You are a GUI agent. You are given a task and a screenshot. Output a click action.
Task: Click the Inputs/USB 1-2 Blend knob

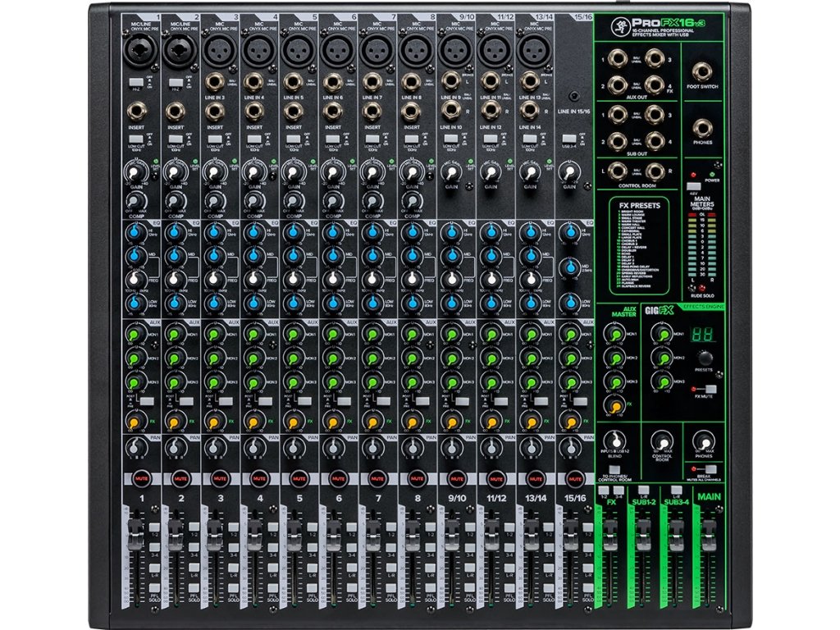pyautogui.click(x=615, y=441)
